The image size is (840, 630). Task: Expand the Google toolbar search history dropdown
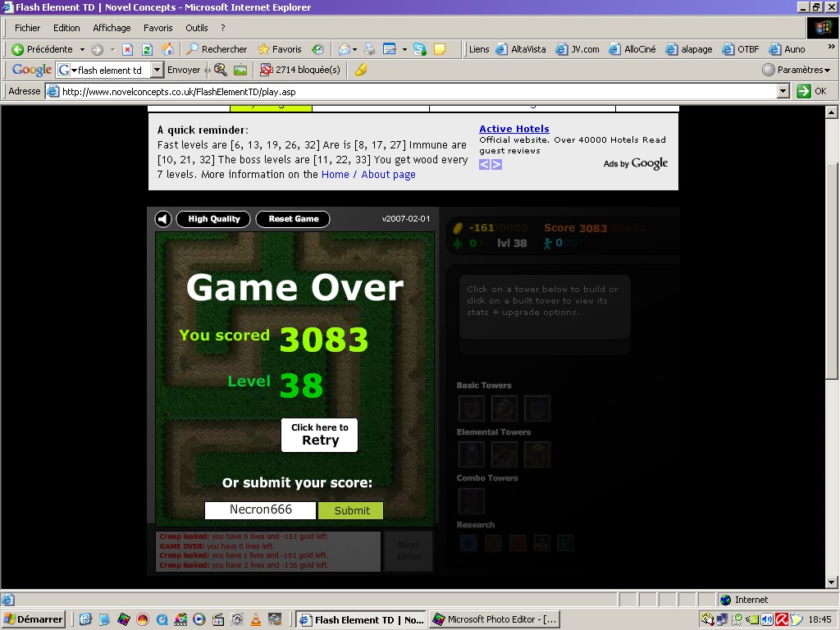click(157, 70)
